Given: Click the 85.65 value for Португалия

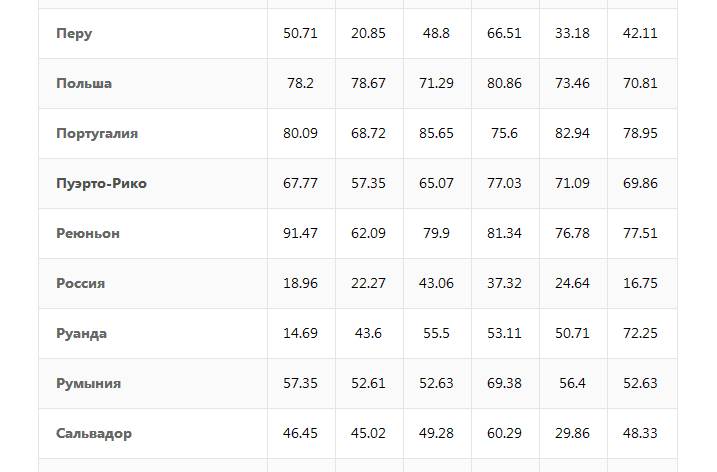Looking at the screenshot, I should (436, 133).
